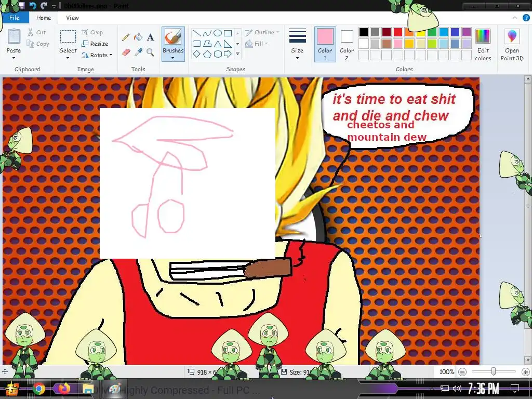Click the vertical scrollbar down arrow
The height and width of the screenshot is (399, 532).
528,361
